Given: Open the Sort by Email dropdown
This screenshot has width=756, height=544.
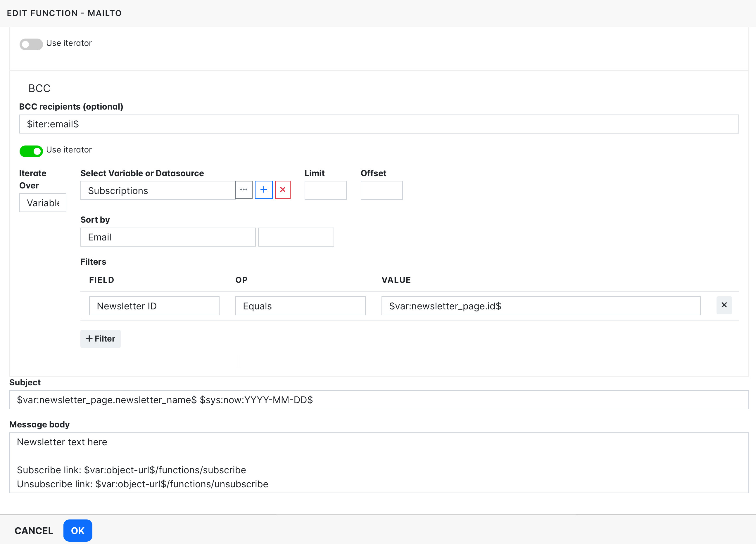Looking at the screenshot, I should coord(168,237).
